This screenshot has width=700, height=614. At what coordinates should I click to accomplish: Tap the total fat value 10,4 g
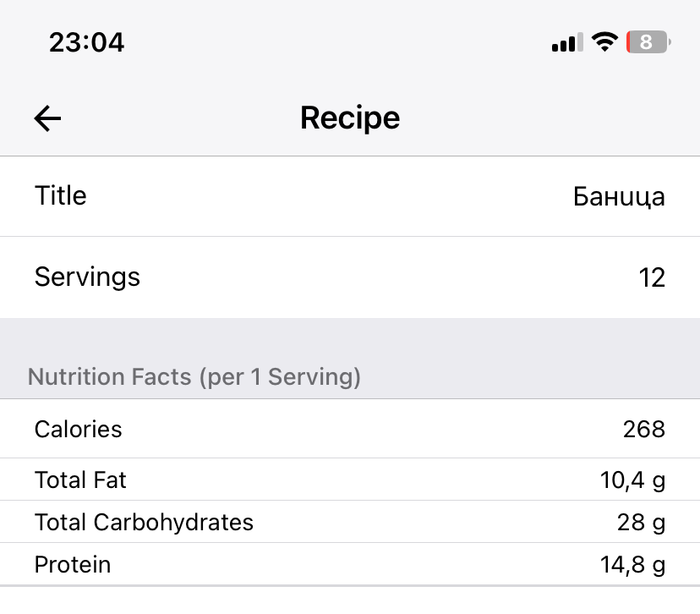632,480
